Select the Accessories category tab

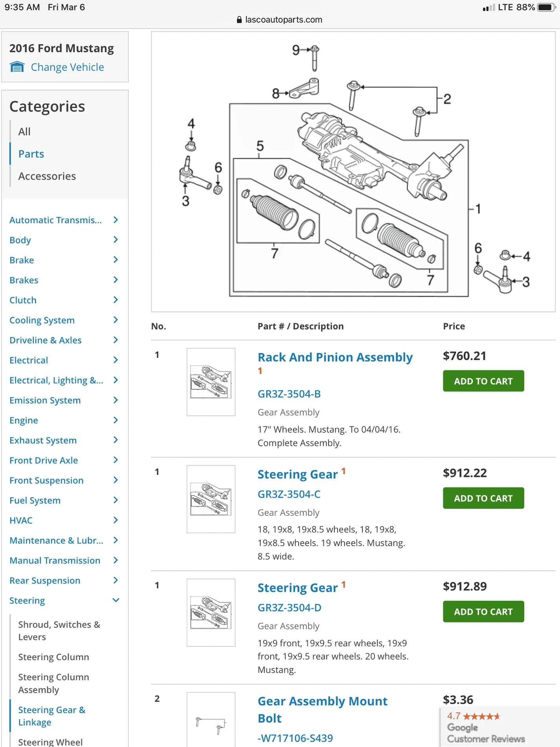click(47, 176)
